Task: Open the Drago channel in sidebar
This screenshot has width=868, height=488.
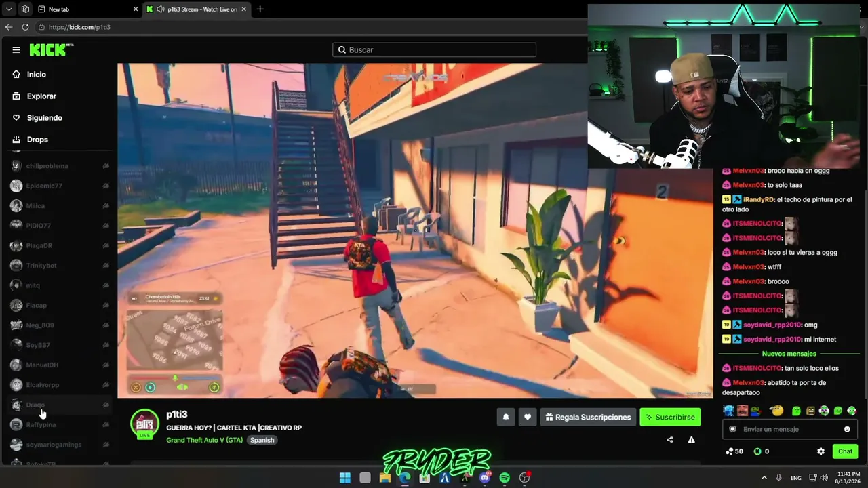Action: [x=60, y=405]
